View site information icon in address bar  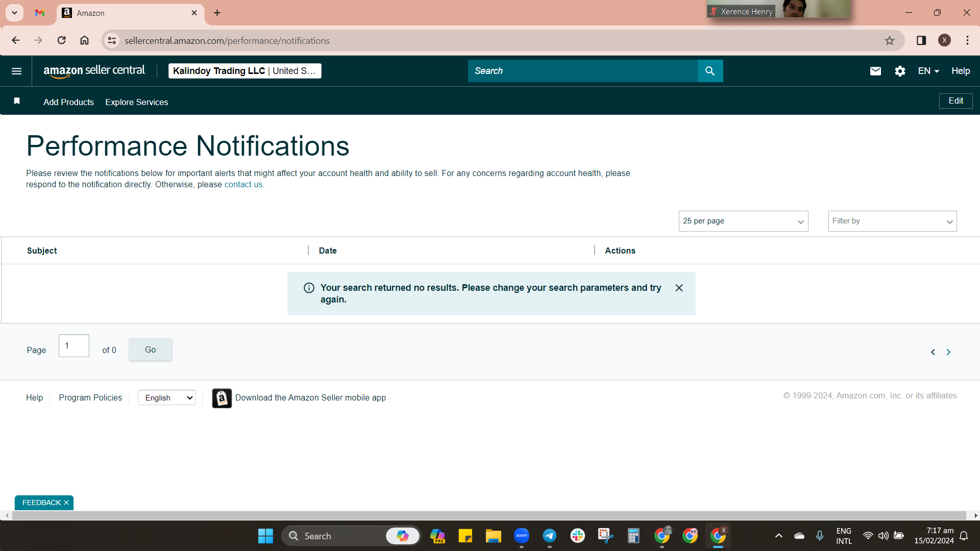tap(112, 40)
